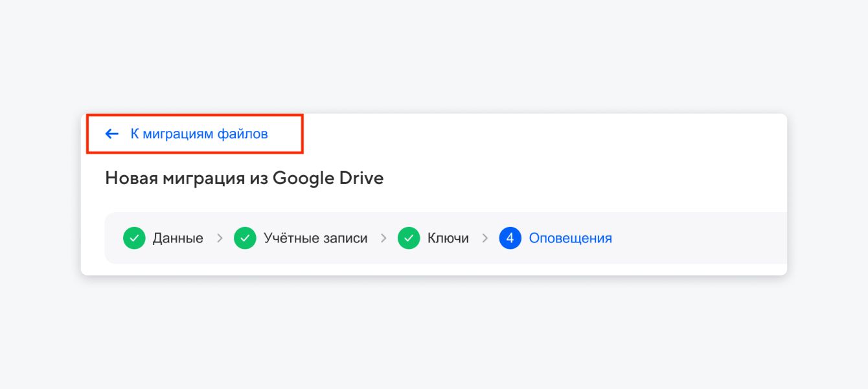Image resolution: width=868 pixels, height=389 pixels.
Task: Click the chevron between Данные and Учётные записи
Action: click(x=219, y=238)
